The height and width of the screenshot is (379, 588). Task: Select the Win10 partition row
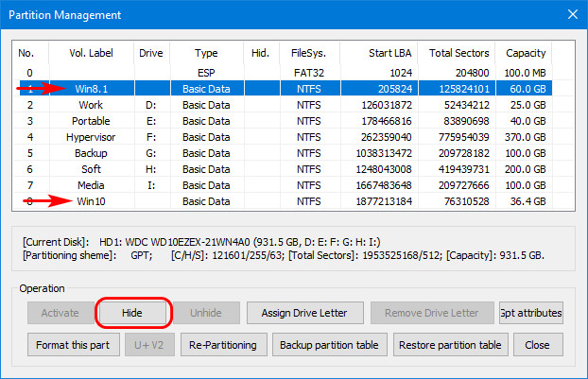283,201
